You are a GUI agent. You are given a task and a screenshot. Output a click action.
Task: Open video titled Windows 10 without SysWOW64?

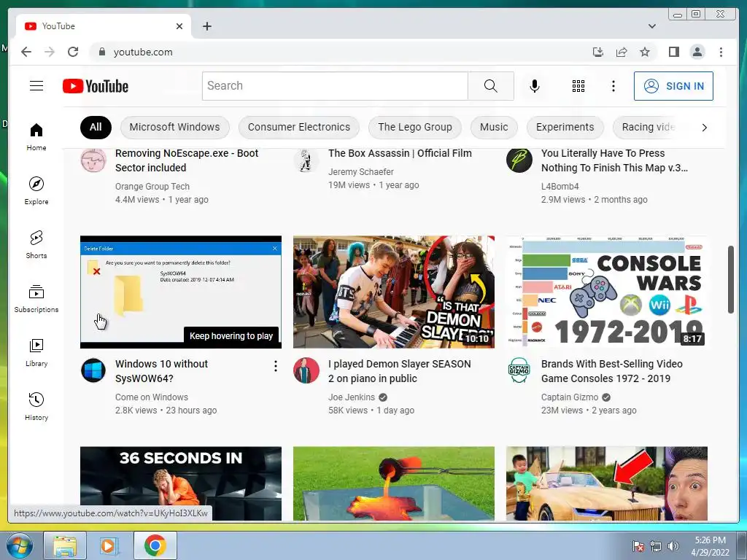coord(161,371)
